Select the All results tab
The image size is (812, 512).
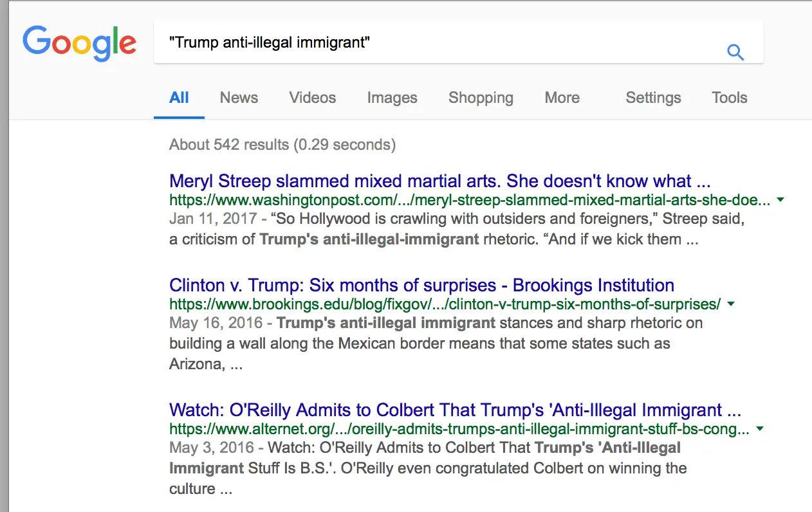pos(179,98)
